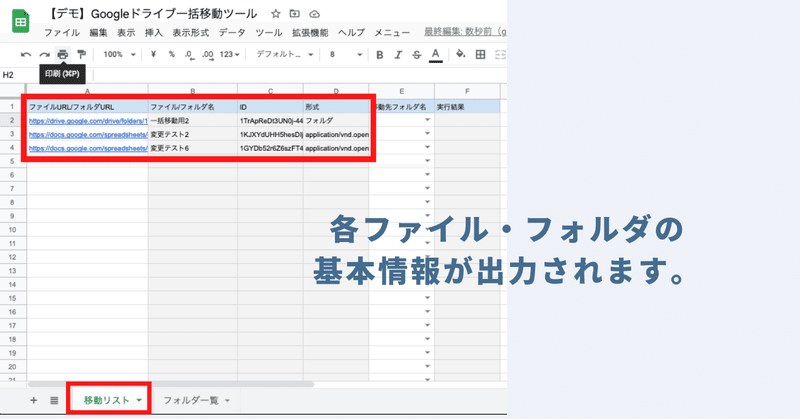Star this spreadsheet document
This screenshot has width=800, height=419.
tap(276, 14)
